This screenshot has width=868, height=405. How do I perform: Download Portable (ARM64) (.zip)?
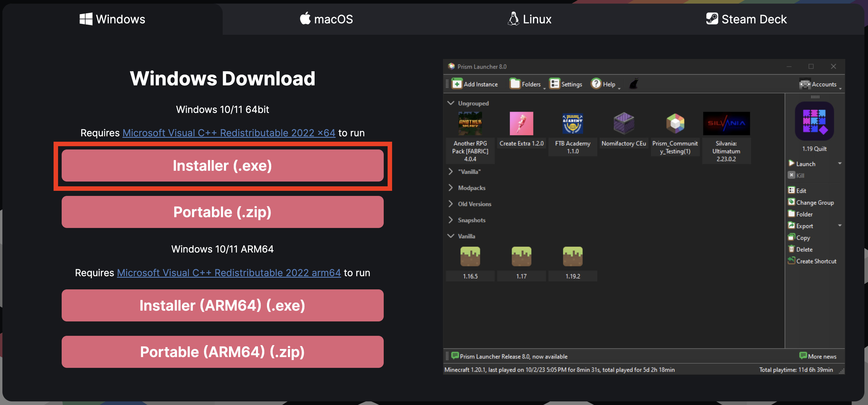(x=222, y=352)
